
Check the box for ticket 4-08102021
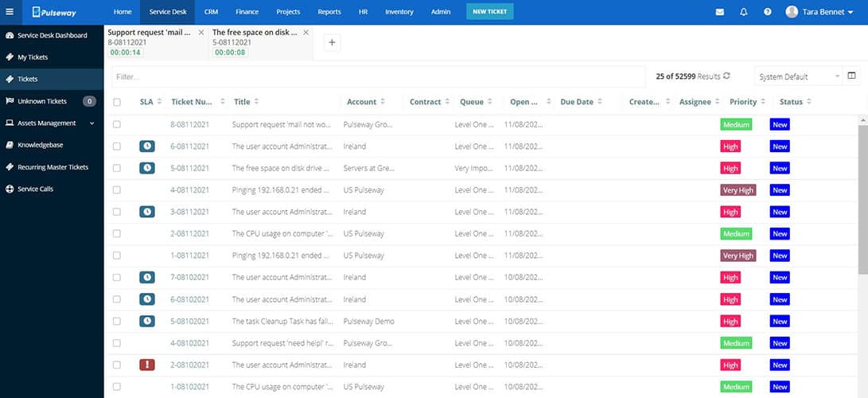[117, 343]
